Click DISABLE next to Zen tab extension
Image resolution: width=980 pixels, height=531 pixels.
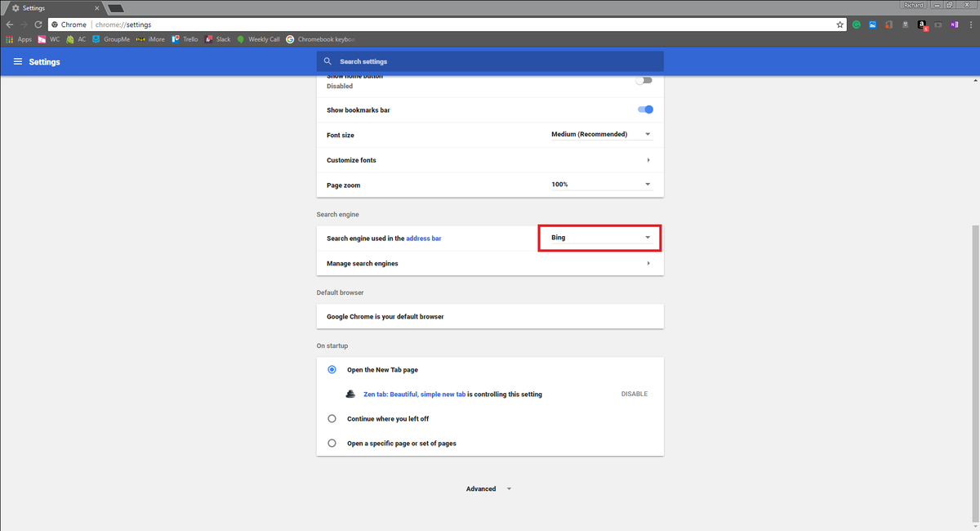[635, 394]
